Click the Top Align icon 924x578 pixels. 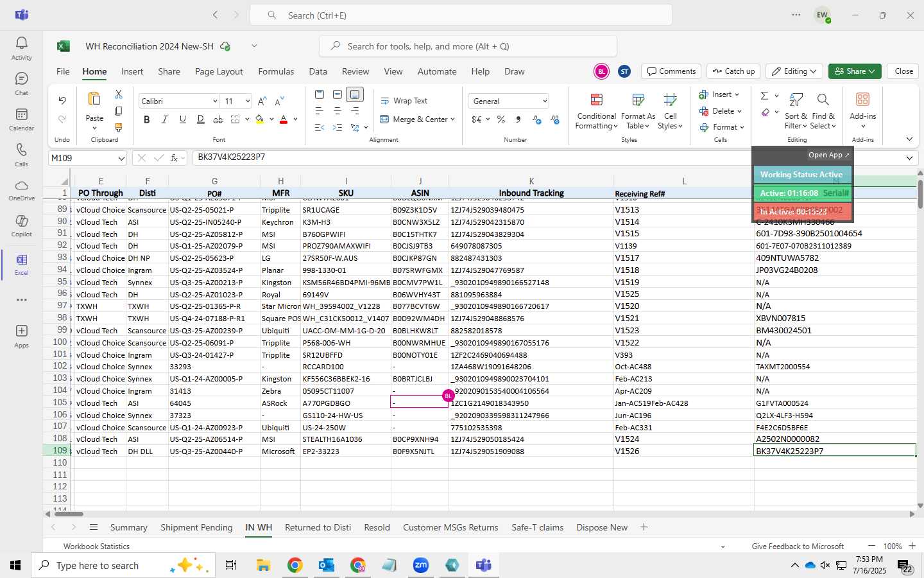point(320,94)
